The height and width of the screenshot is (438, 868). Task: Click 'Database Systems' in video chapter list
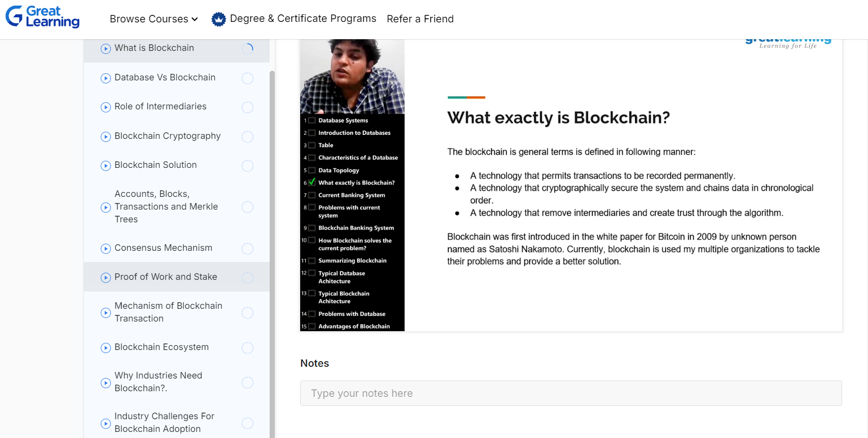(343, 121)
